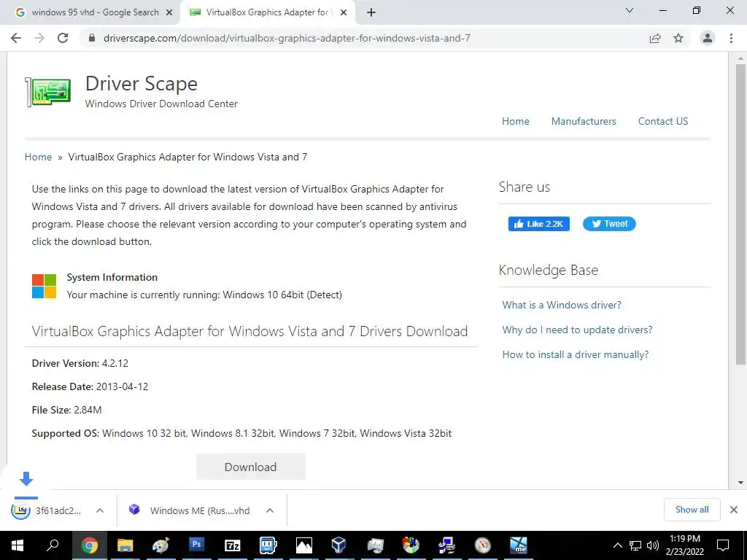This screenshot has height=560, width=747.
Task: Open the Chrome profile avatar menu
Action: 708,38
